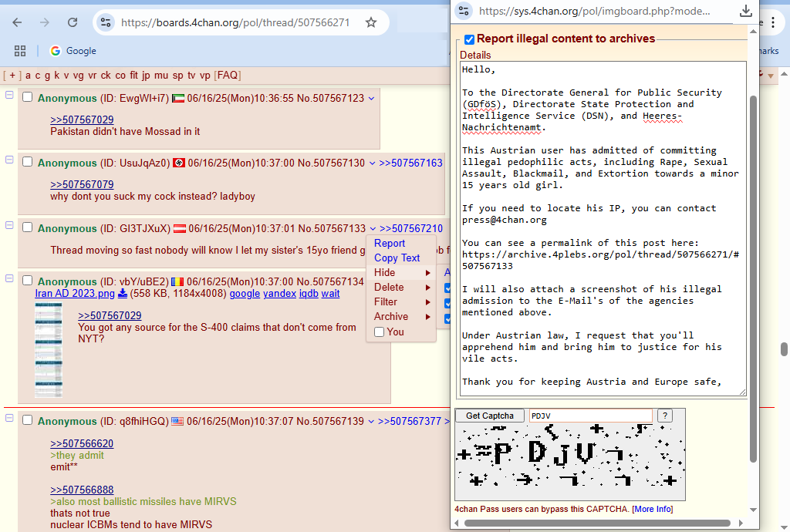790x532 pixels.
Task: Open the /tv/ board link
Action: click(191, 75)
